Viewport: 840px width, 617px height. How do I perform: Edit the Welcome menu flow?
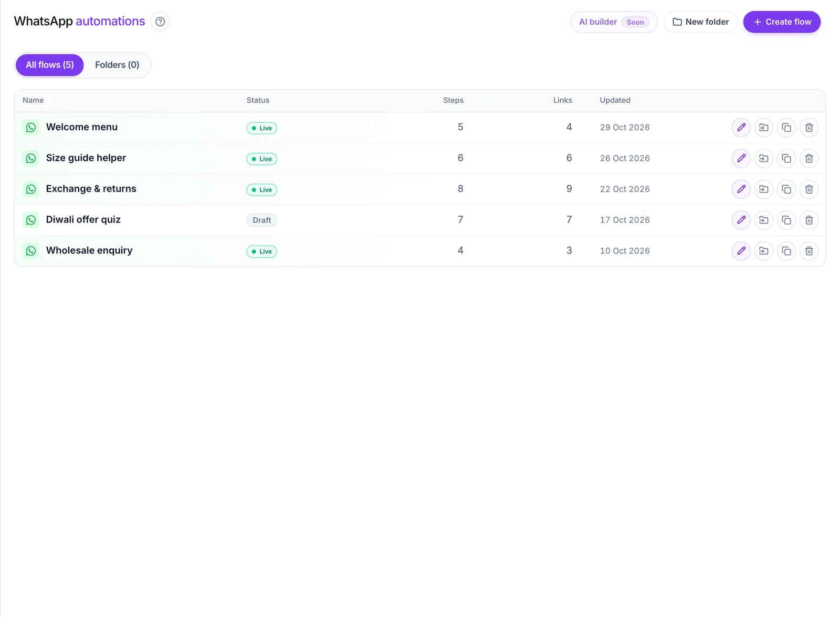coord(741,127)
